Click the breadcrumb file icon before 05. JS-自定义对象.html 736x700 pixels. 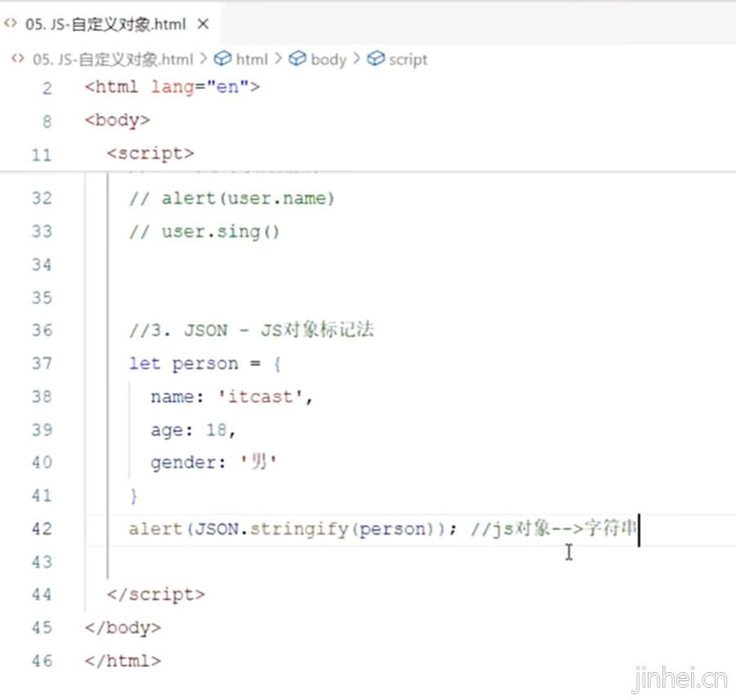pyautogui.click(x=18, y=59)
